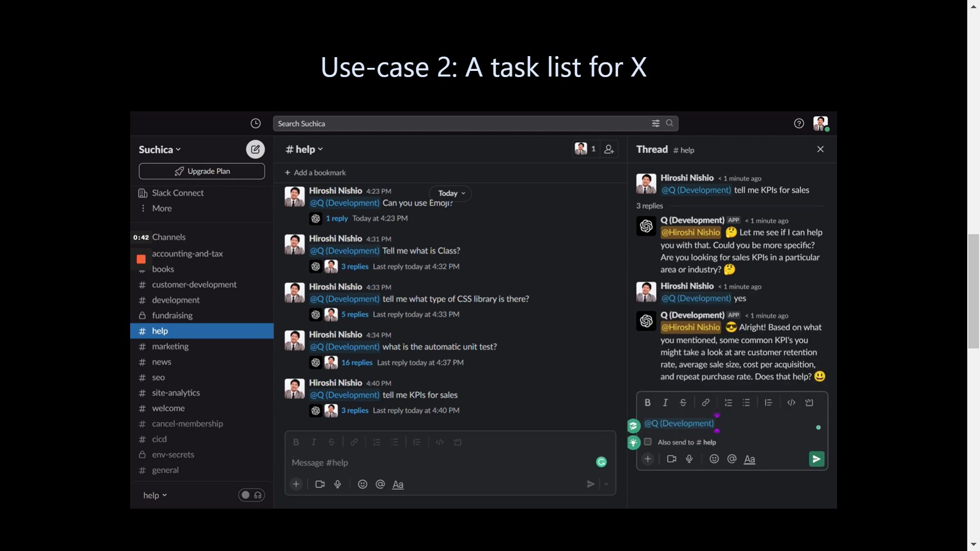Open search filters inside the search bar
The width and height of the screenshot is (980, 551).
pos(656,123)
